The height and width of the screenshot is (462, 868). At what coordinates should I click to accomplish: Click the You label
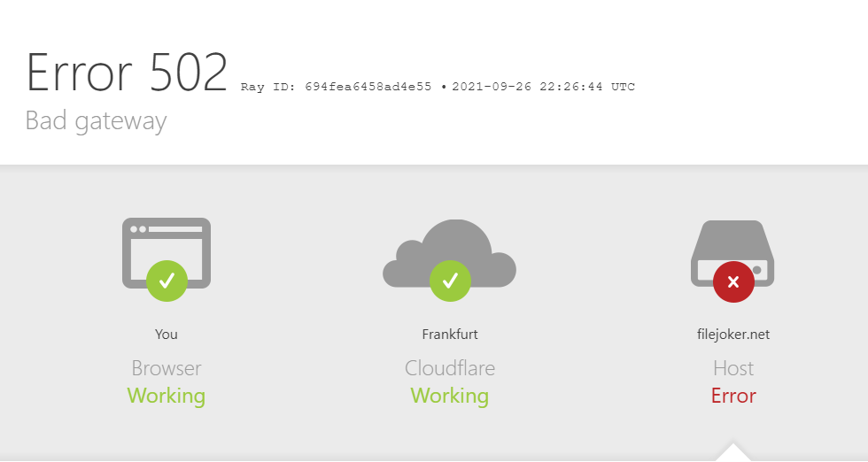[167, 335]
